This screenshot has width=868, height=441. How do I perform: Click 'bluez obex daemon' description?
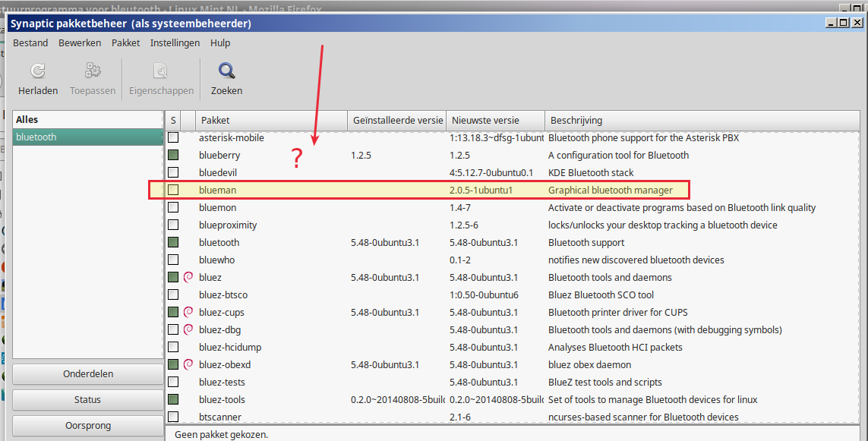589,364
